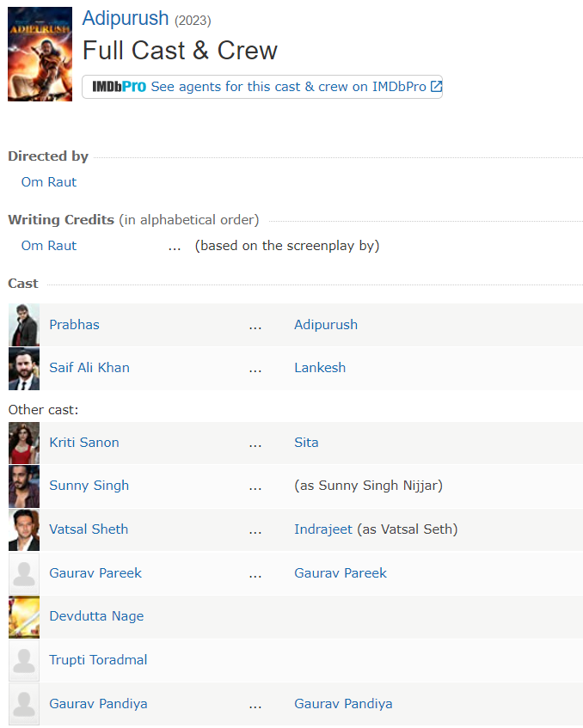Click Prabhas's headshot photo
Screen dimensions: 583x728
[x=24, y=325]
